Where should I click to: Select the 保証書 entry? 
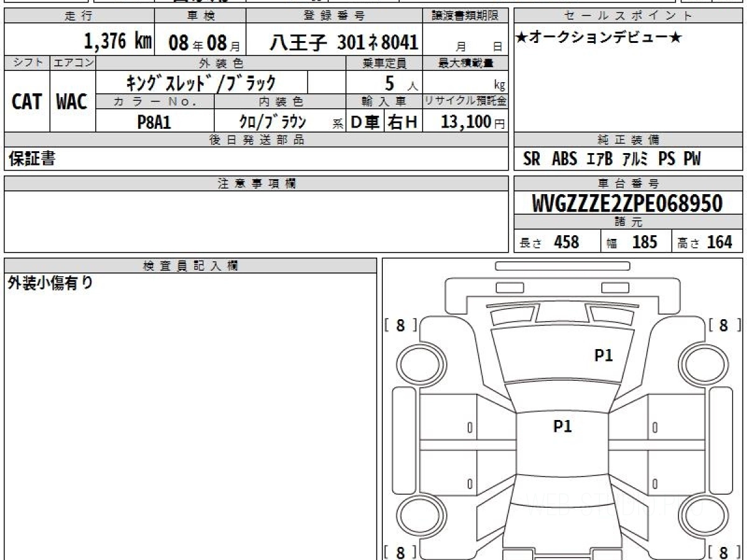click(32, 159)
